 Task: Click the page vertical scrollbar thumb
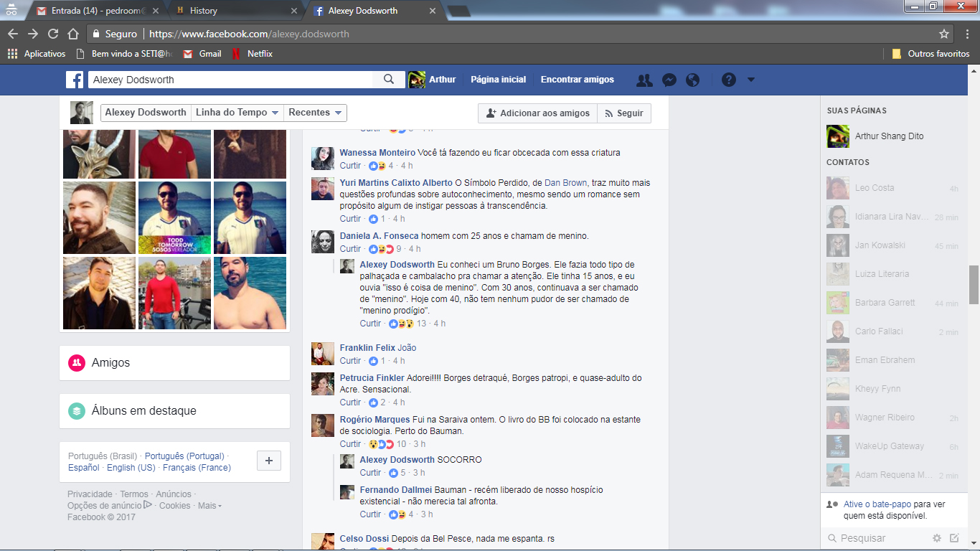tap(974, 285)
